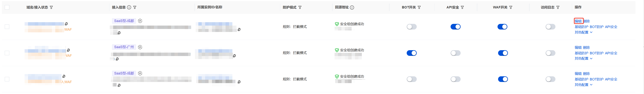Click the IP icon beside SaaS型-广州
This screenshot has width=644, height=94.
[140, 47]
